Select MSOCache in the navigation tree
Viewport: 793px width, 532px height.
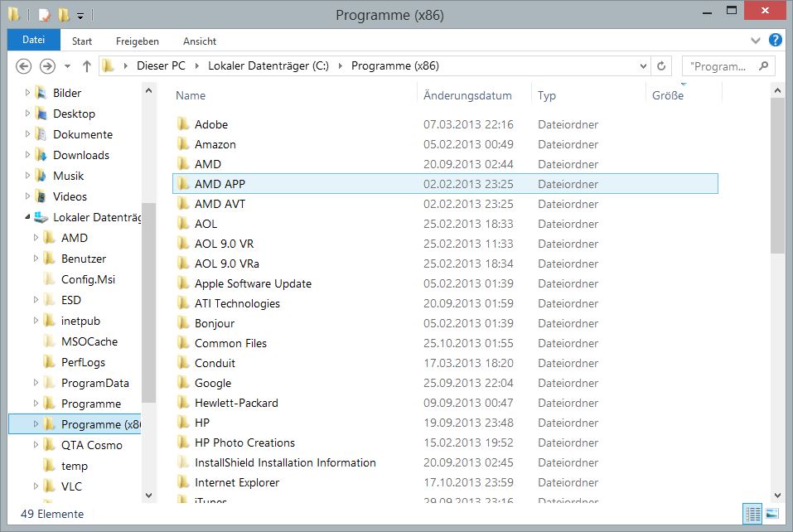(89, 342)
